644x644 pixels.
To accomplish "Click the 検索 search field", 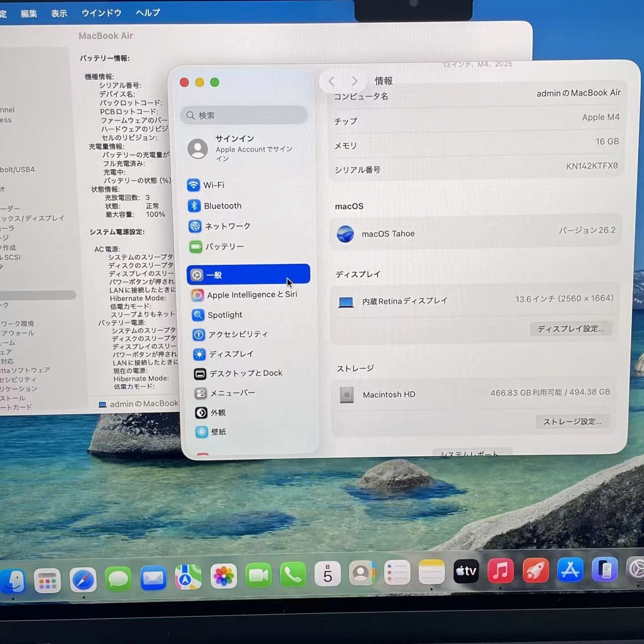I will (x=244, y=115).
